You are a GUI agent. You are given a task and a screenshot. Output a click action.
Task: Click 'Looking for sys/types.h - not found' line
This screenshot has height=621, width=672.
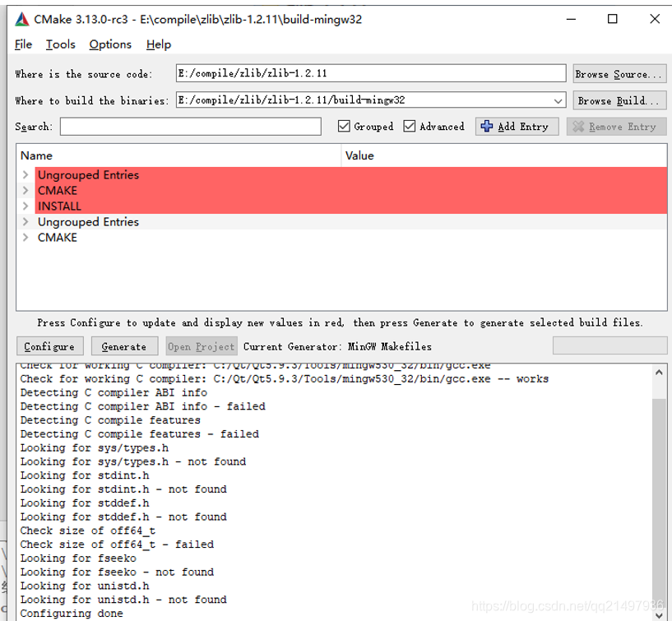tap(133, 461)
